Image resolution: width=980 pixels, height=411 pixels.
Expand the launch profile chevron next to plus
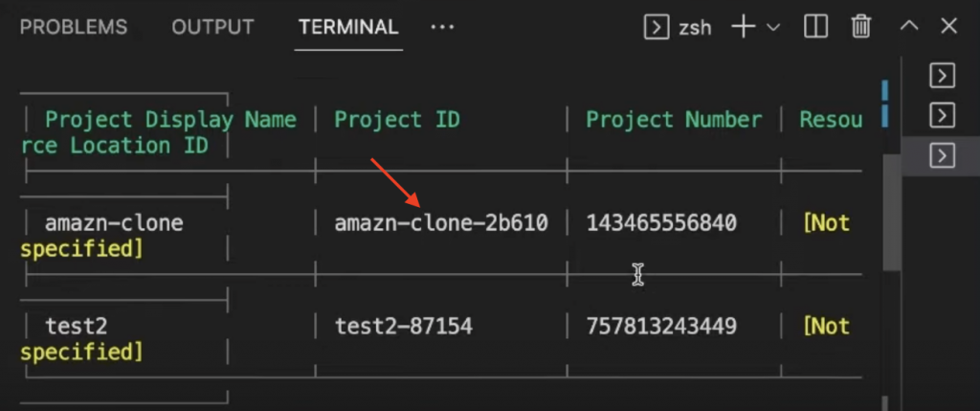(x=773, y=27)
